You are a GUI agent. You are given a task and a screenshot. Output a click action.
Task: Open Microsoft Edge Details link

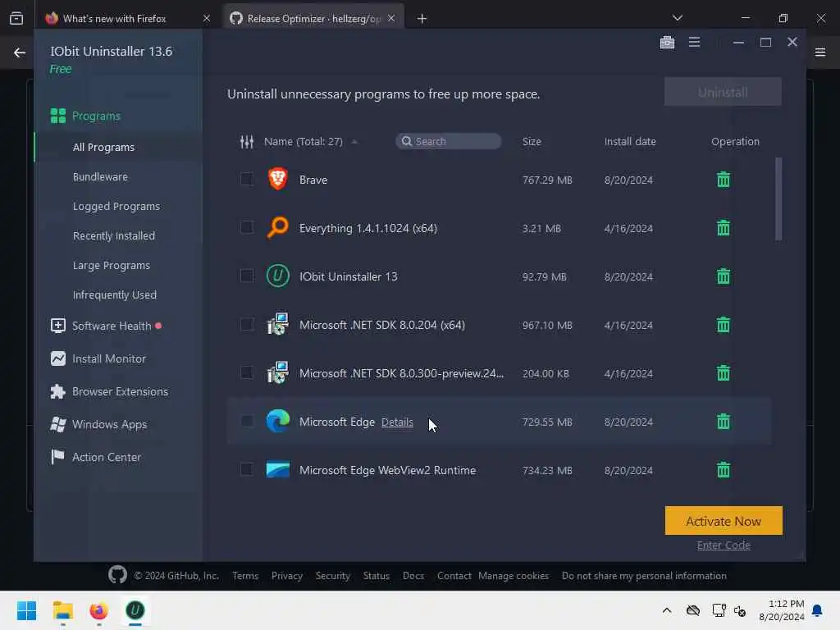397,422
